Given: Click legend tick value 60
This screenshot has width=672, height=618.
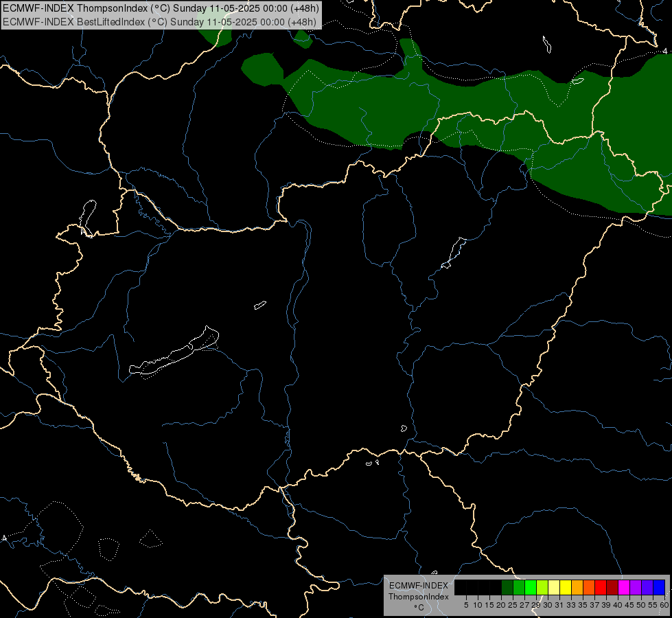Looking at the screenshot, I should point(664,605).
